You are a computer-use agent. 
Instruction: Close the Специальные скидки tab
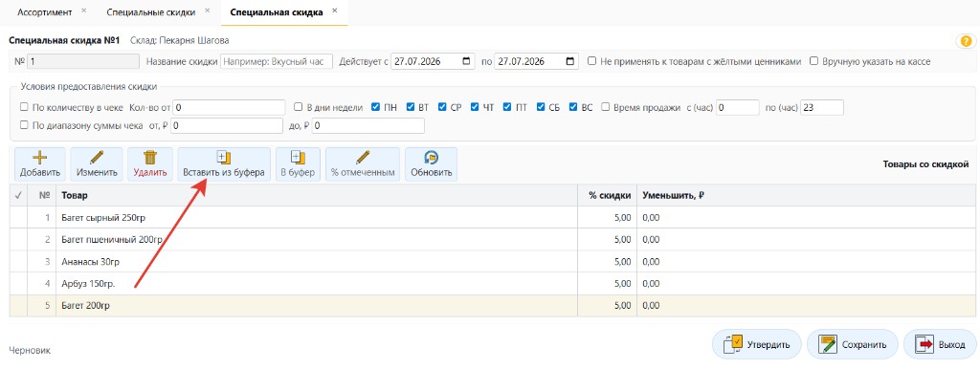(x=207, y=11)
